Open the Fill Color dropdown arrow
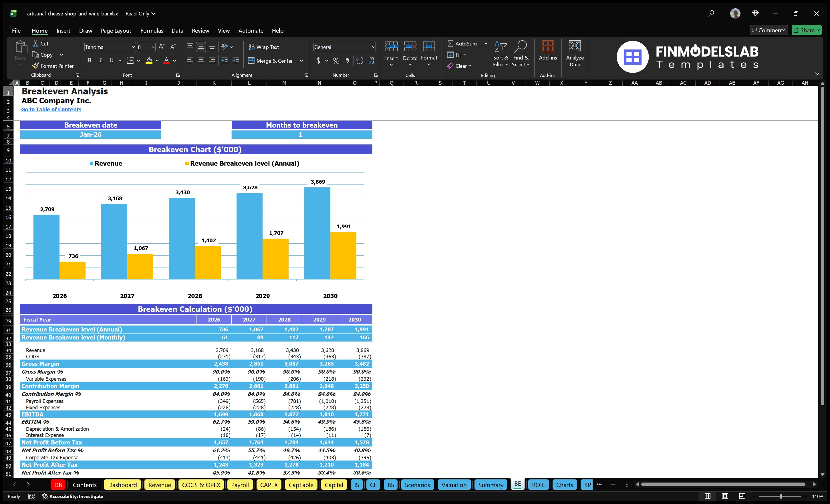Image resolution: width=830 pixels, height=504 pixels. coord(157,61)
